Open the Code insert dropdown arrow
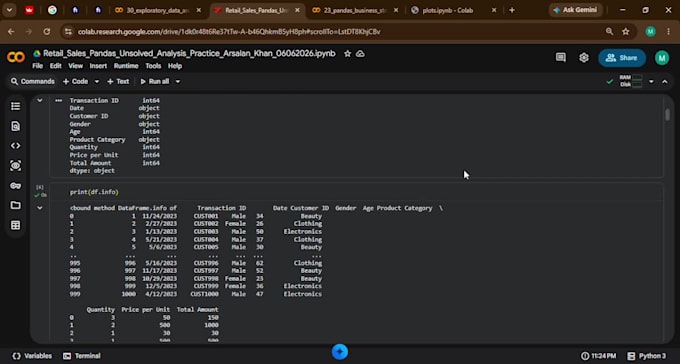This screenshot has width=680, height=364. (97, 82)
